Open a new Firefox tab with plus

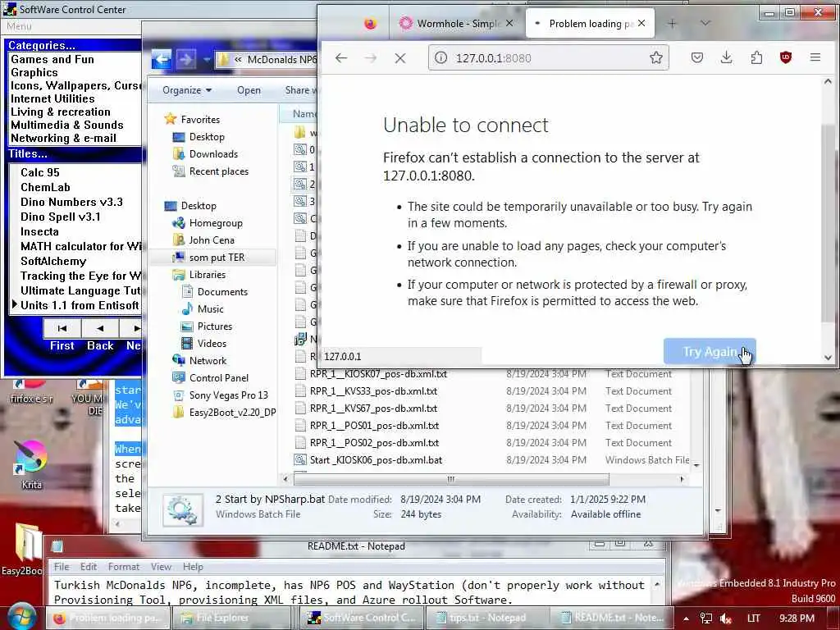tap(673, 24)
